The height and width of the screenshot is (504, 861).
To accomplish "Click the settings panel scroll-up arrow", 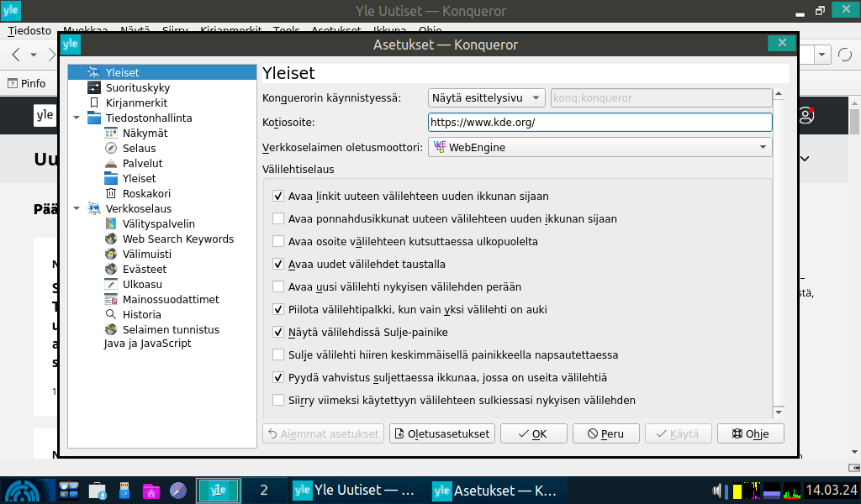I will click(x=779, y=94).
